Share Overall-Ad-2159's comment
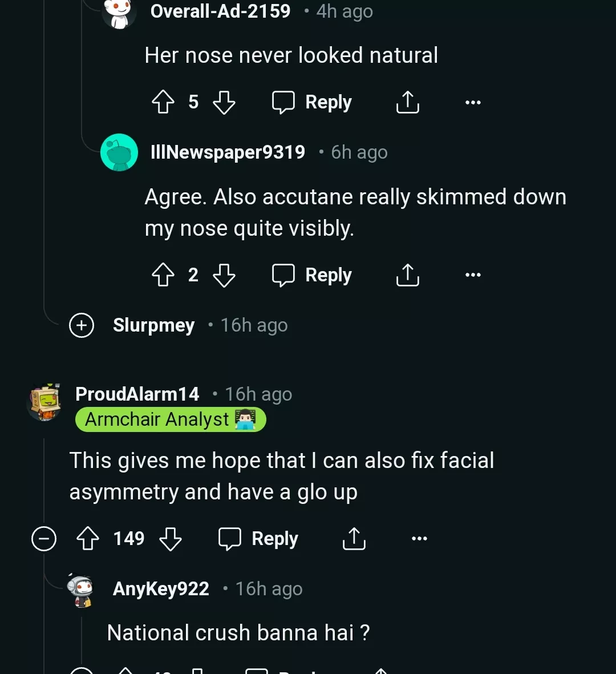 click(407, 103)
